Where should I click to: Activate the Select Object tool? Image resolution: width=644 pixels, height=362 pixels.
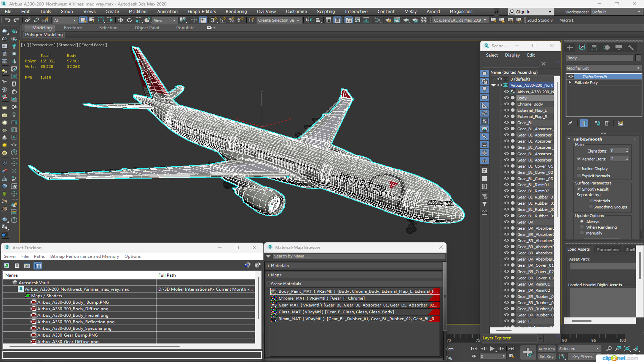[83, 20]
